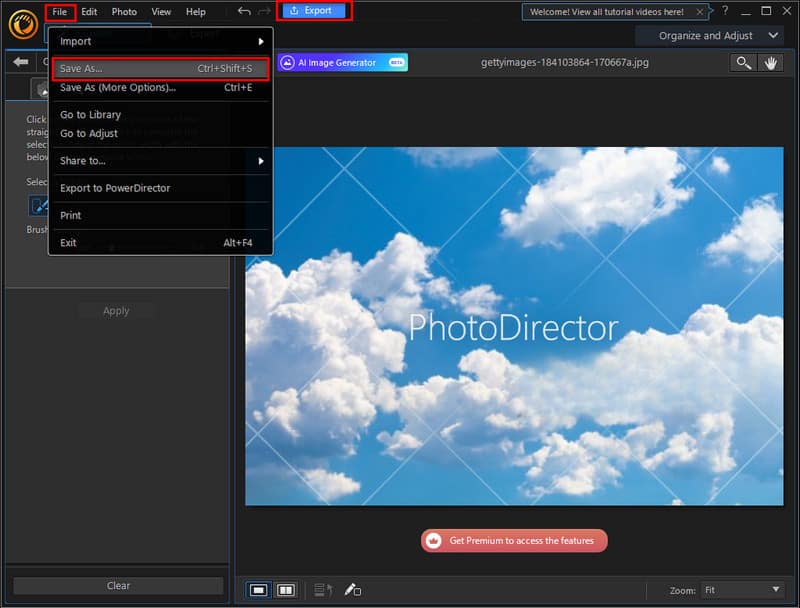The image size is (800, 608).
Task: Click the back arrow icon
Action: (x=21, y=62)
